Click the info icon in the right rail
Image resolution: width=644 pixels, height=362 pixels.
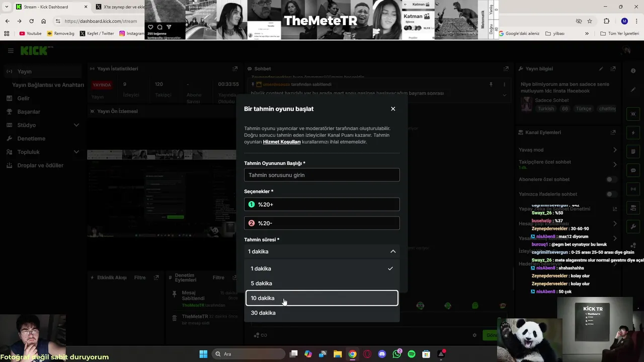pyautogui.click(x=633, y=71)
